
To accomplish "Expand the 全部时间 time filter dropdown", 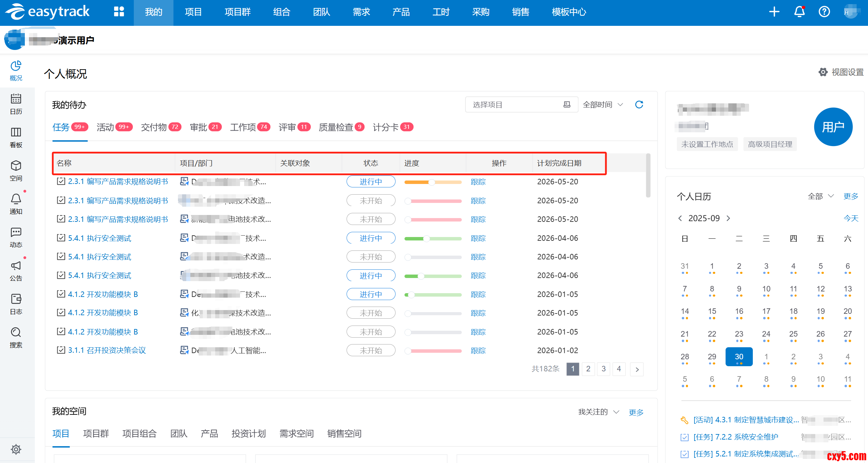I will [x=602, y=104].
